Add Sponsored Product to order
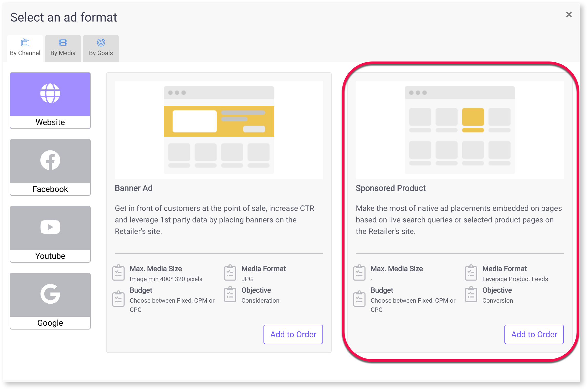 click(x=534, y=334)
